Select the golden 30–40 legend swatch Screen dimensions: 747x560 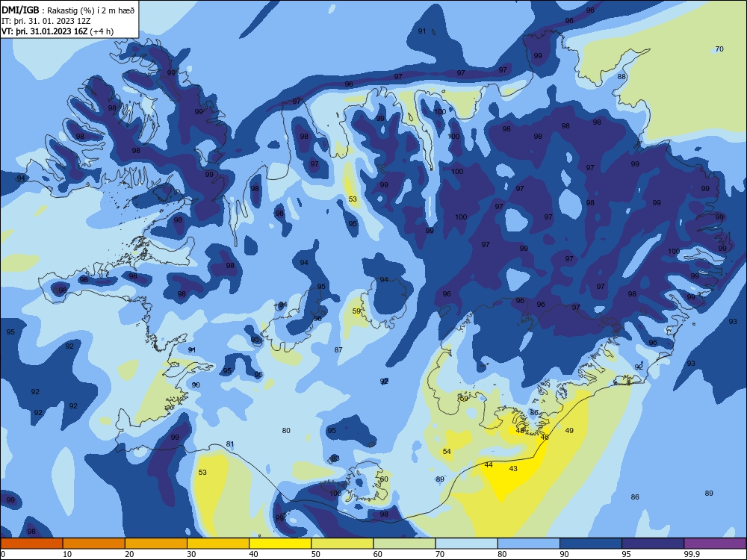(x=217, y=544)
